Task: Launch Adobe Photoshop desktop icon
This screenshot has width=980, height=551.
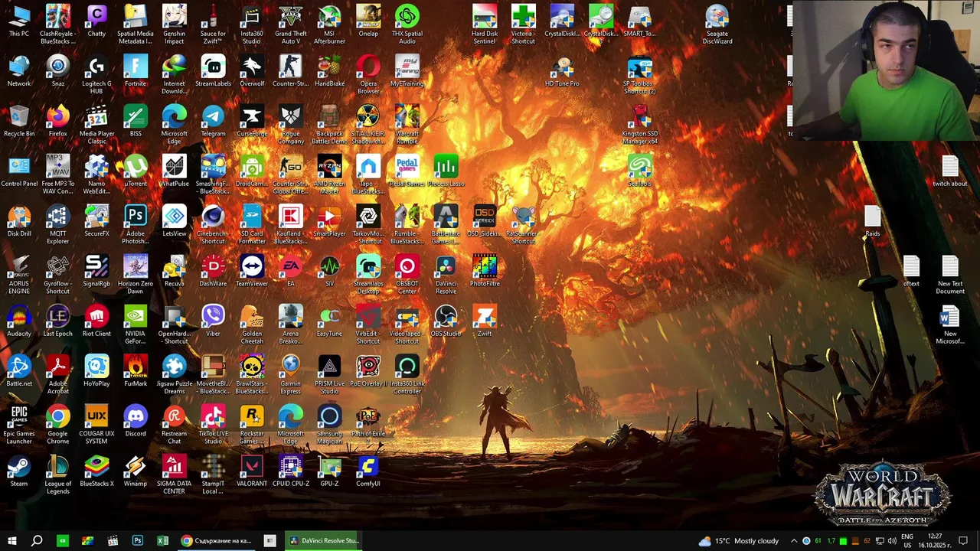Action: 136,223
